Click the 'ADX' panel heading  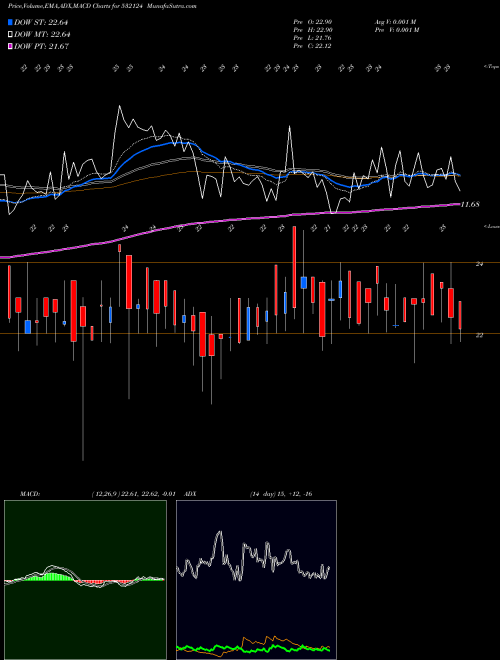(190, 494)
